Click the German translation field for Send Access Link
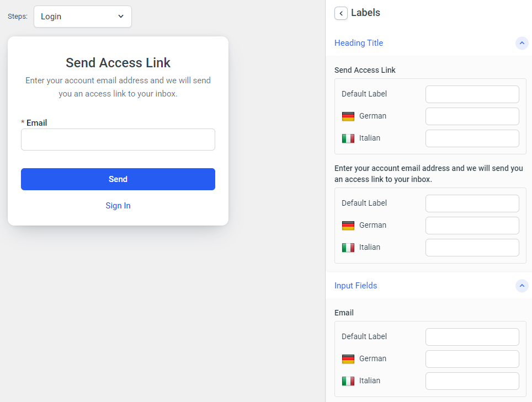532x402 pixels. click(x=472, y=116)
